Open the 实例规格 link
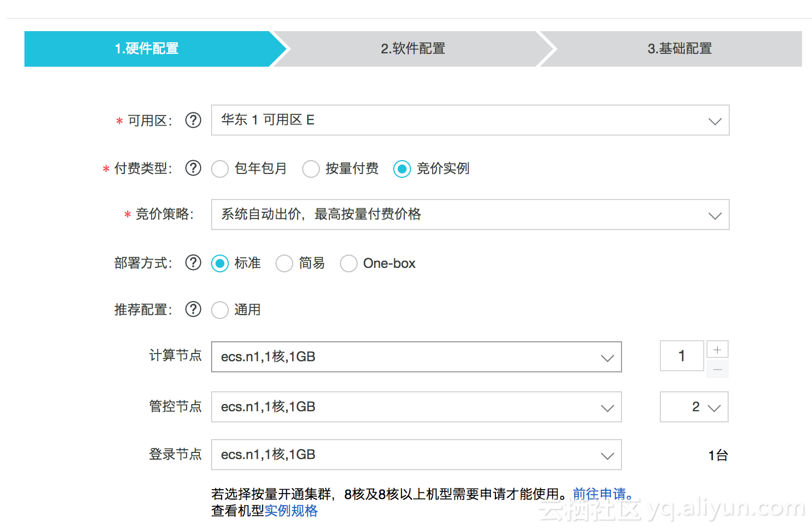The width and height of the screenshot is (812, 528). point(291,511)
